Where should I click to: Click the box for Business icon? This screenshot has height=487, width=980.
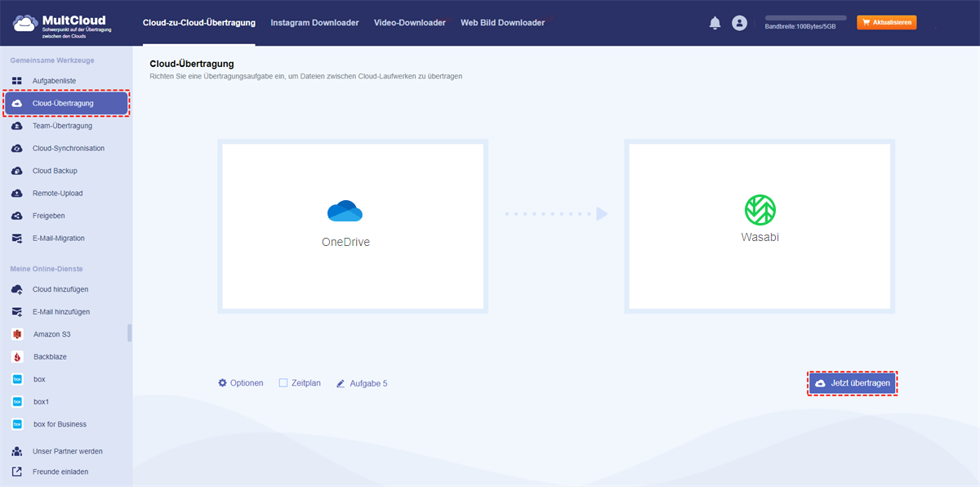[16, 424]
